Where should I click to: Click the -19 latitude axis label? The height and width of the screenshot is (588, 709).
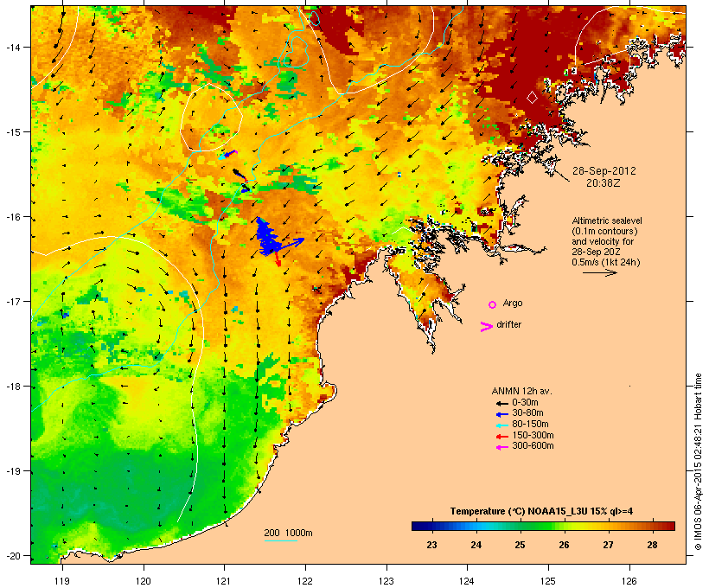pos(12,471)
